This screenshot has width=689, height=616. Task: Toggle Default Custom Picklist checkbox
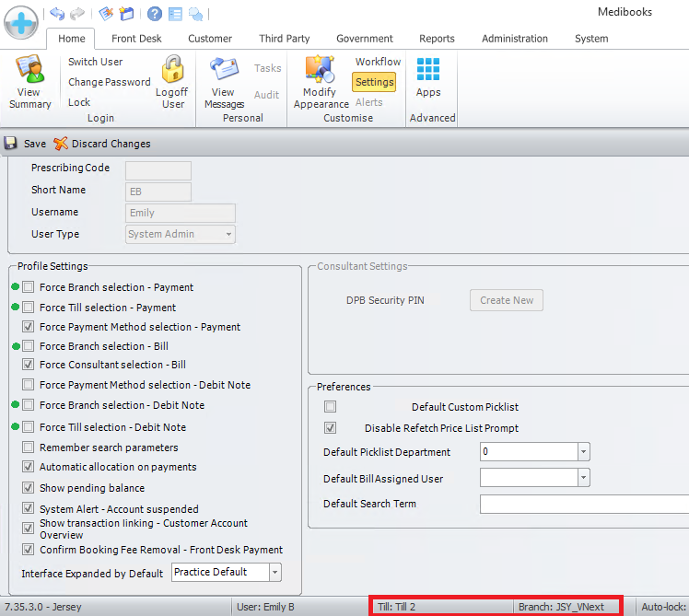(331, 406)
